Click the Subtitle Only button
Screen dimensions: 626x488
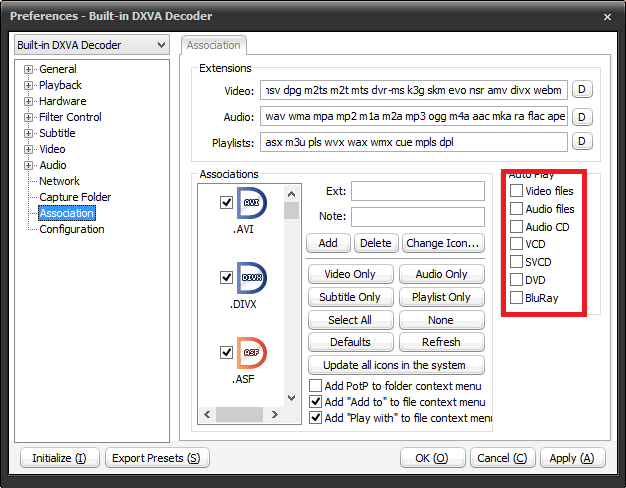click(x=350, y=297)
